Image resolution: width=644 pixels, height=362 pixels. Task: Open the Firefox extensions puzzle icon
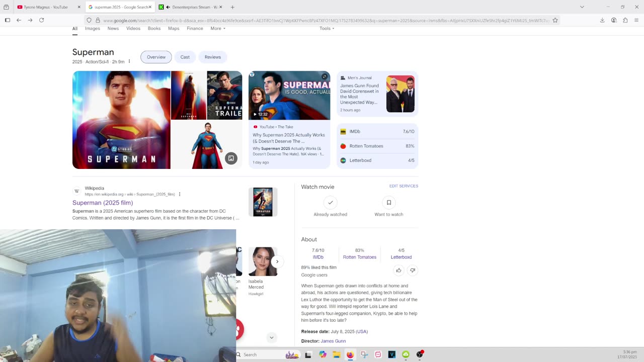point(625,20)
